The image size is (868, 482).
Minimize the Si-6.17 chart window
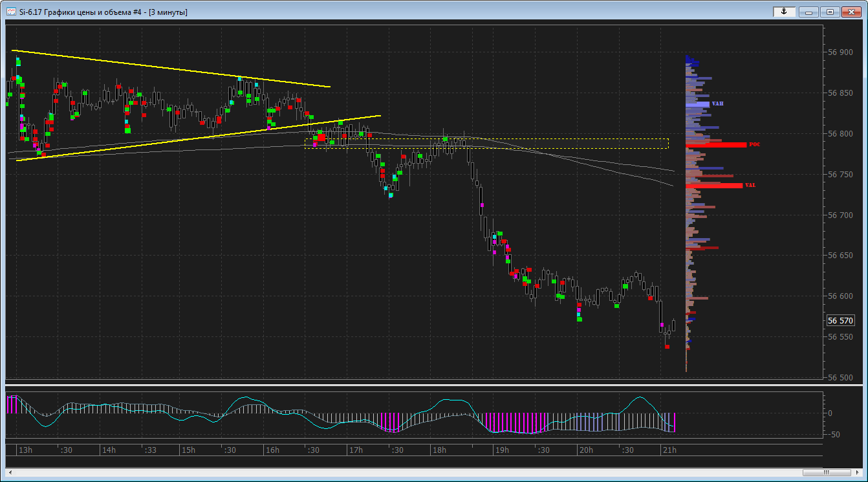[808, 12]
